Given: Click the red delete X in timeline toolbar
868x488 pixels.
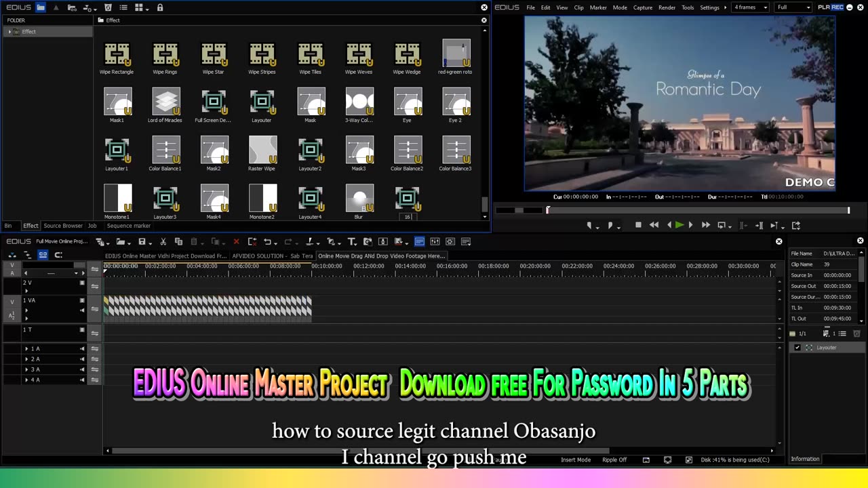Looking at the screenshot, I should point(236,241).
